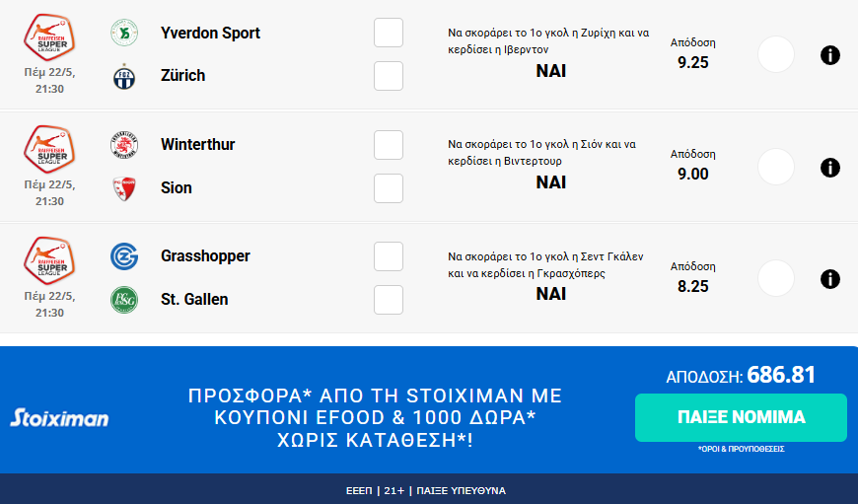This screenshot has width=858, height=504.
Task: Click the Winterthur team logo
Action: click(x=124, y=145)
